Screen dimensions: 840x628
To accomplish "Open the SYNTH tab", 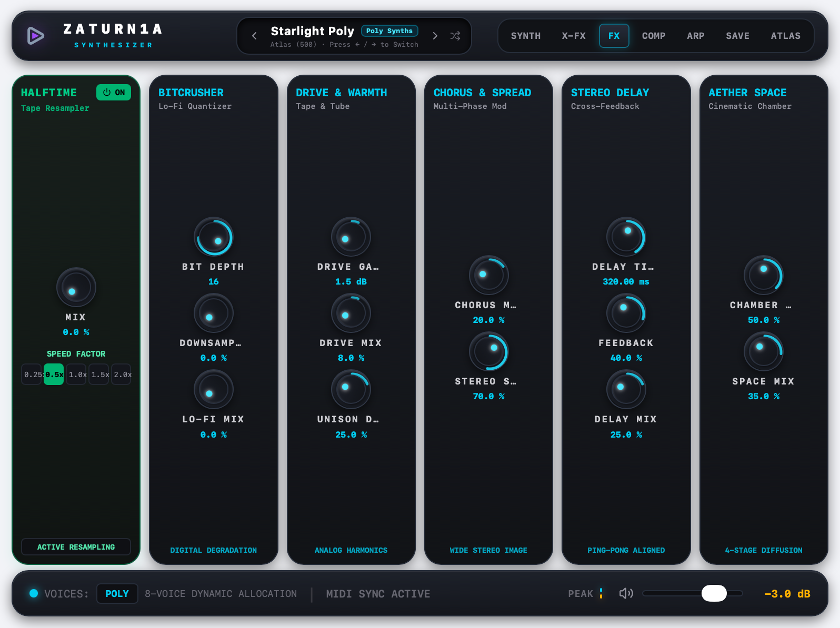I will click(526, 36).
